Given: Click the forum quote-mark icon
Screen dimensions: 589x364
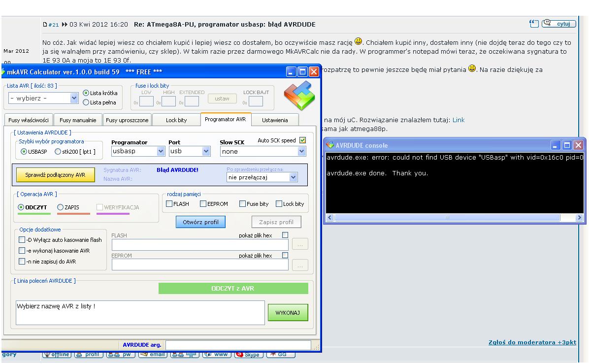Looking at the screenshot, I should click(x=534, y=24).
